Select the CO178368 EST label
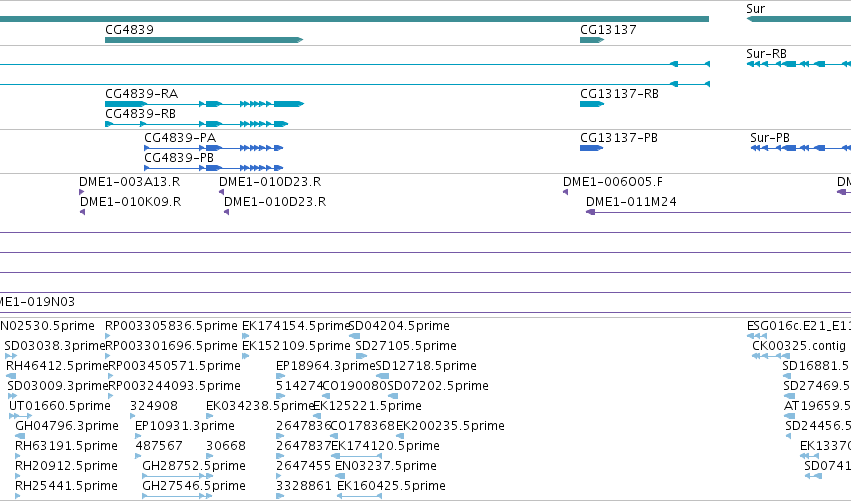 click(x=363, y=426)
